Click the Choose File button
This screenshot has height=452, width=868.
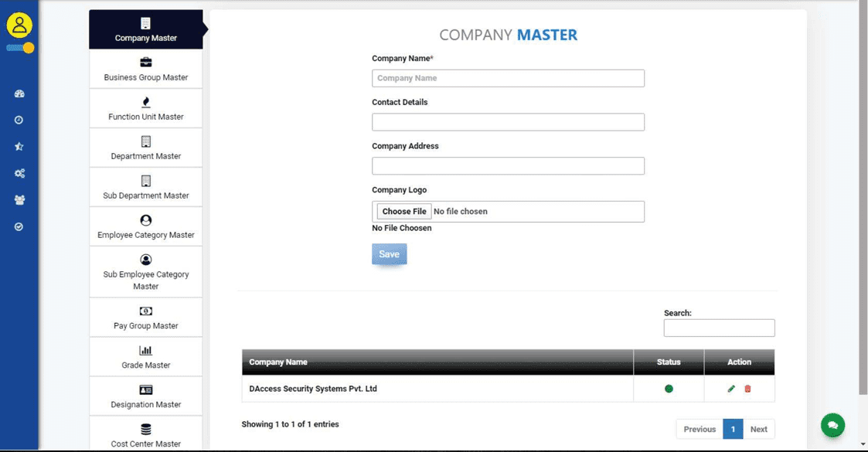[x=404, y=211]
